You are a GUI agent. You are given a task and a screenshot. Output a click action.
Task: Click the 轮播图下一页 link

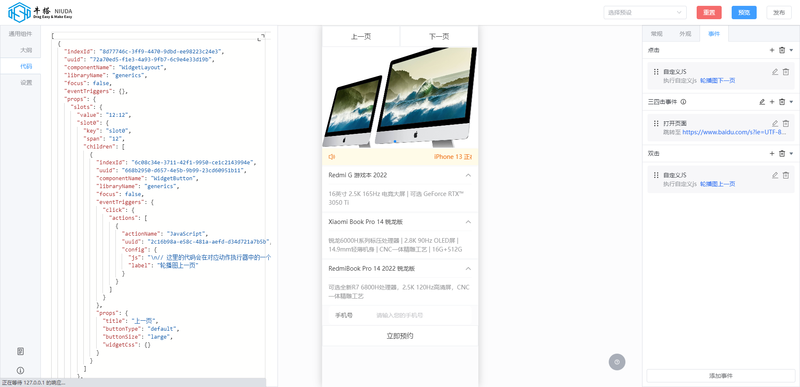tap(717, 81)
